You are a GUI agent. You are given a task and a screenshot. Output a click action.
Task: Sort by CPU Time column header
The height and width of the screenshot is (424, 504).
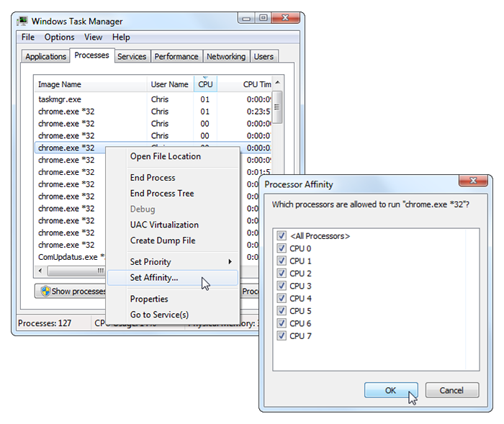(x=245, y=84)
